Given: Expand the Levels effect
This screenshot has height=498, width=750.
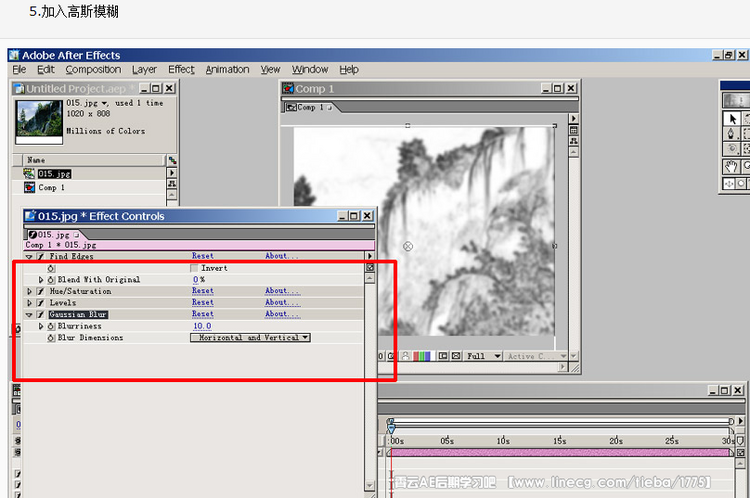Looking at the screenshot, I should click(x=29, y=303).
